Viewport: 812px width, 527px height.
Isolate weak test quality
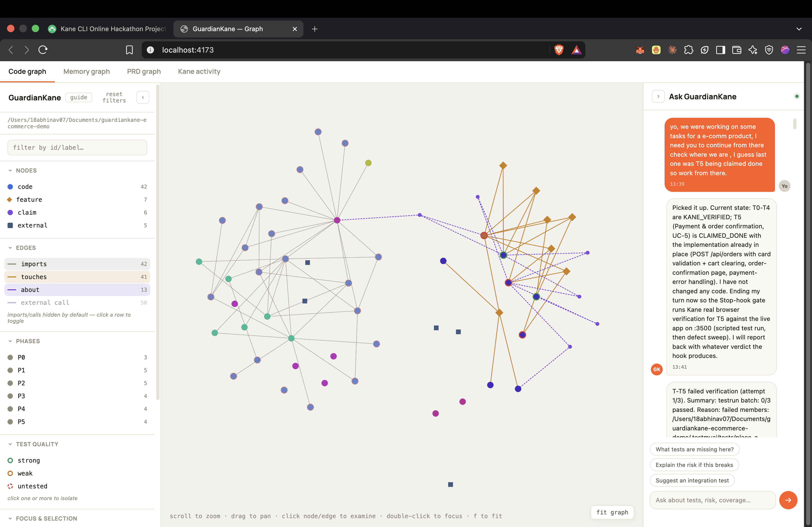[77, 473]
